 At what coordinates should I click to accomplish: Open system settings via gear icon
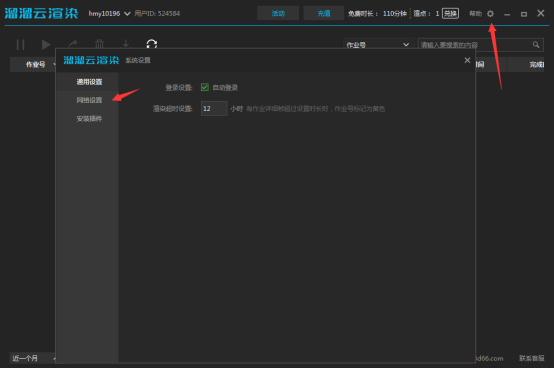tap(490, 14)
